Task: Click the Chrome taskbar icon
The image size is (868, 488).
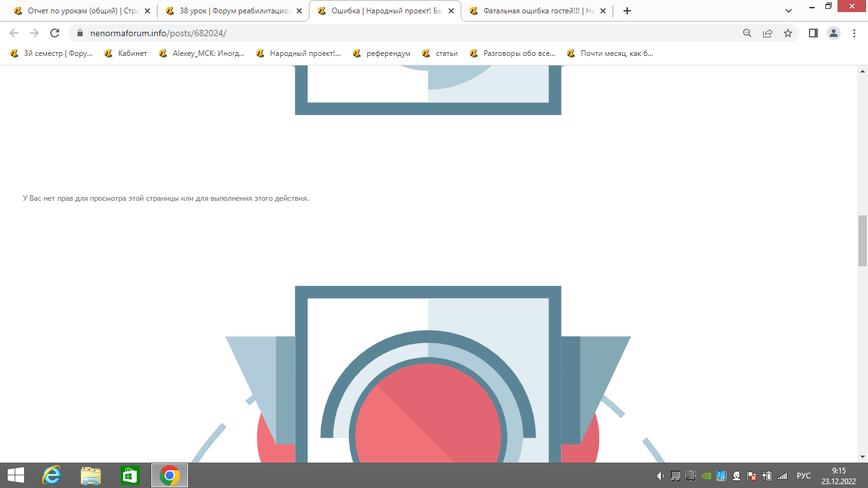Action: (x=169, y=475)
